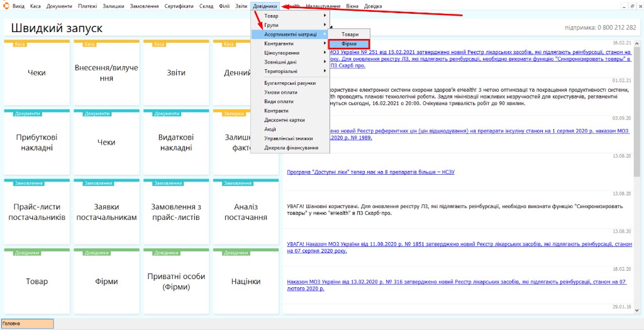The width and height of the screenshot is (644, 330).
Task: Click the orange app logo icon
Action: tap(6, 6)
